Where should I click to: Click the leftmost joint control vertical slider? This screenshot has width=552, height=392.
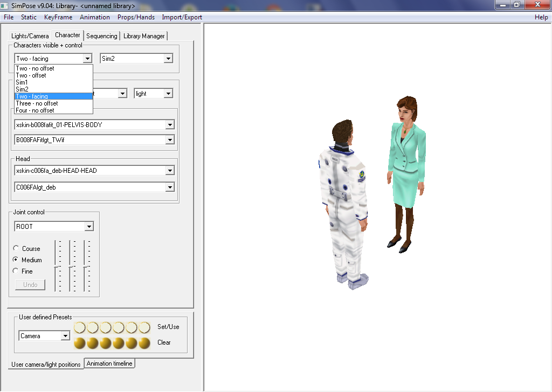(56, 265)
